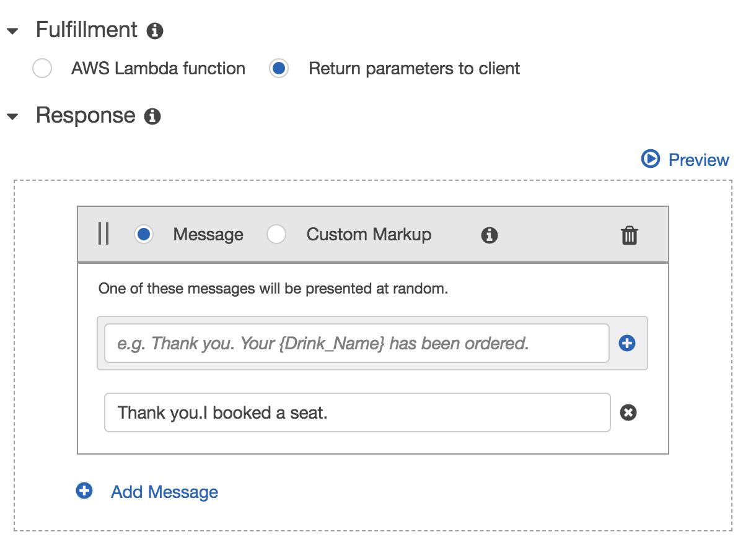Click the 'One of these messages' hint text
Image resolution: width=756 pixels, height=545 pixels.
click(273, 289)
